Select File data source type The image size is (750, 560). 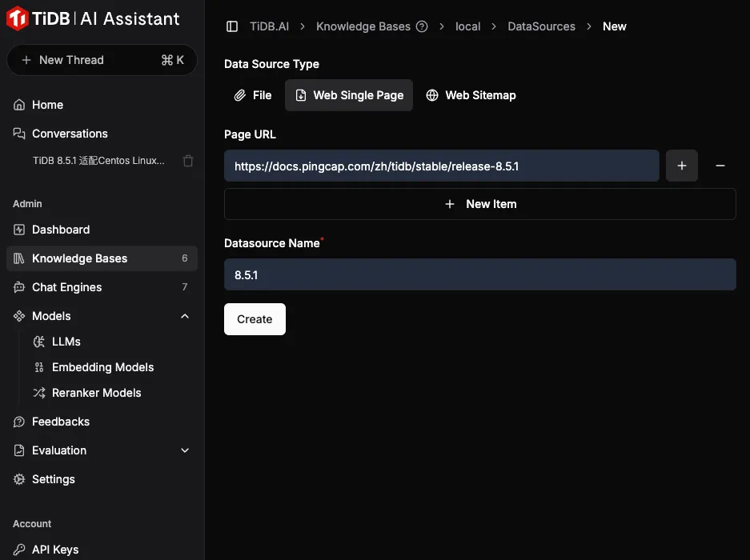(x=253, y=95)
